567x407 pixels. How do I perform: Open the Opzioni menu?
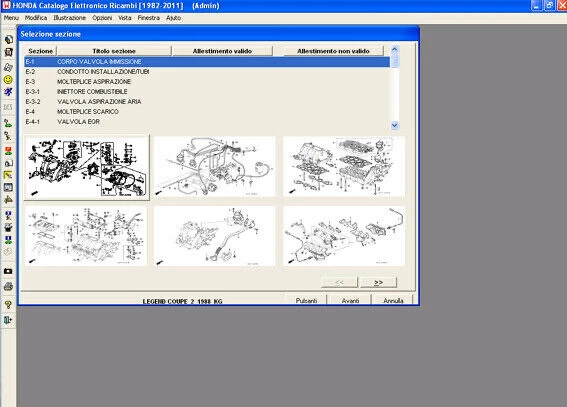(x=102, y=18)
